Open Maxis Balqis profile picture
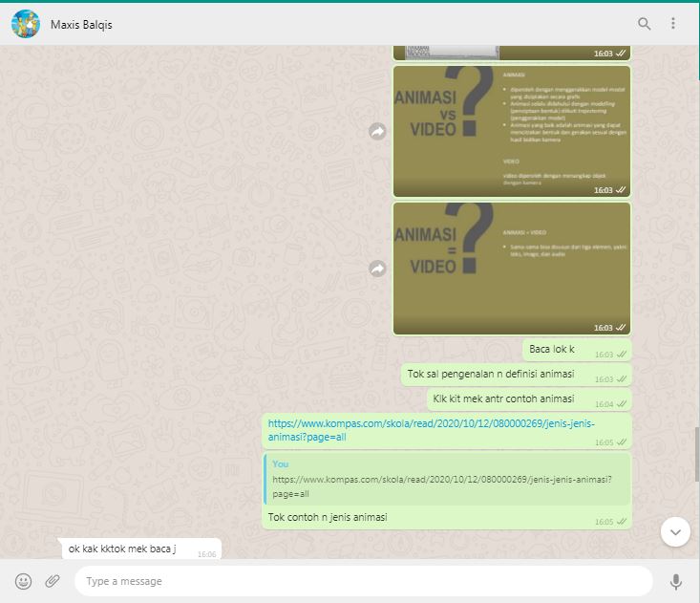The image size is (700, 603). point(25,24)
